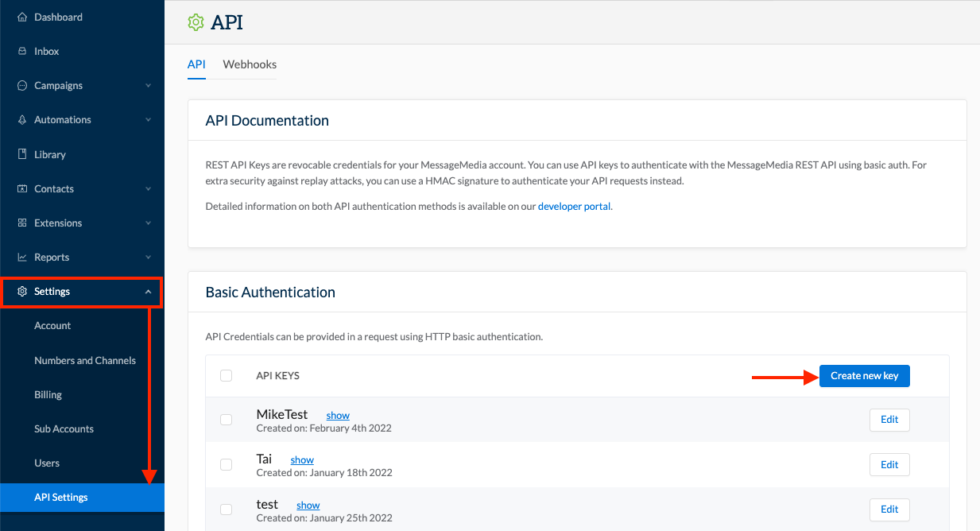Open Sub Accounts in the sidebar
The height and width of the screenshot is (531, 980).
tap(64, 428)
